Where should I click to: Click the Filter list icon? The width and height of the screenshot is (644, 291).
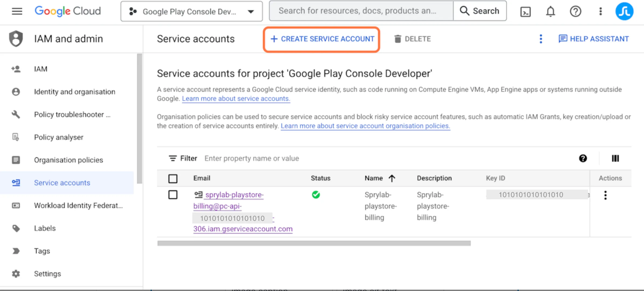(x=173, y=158)
